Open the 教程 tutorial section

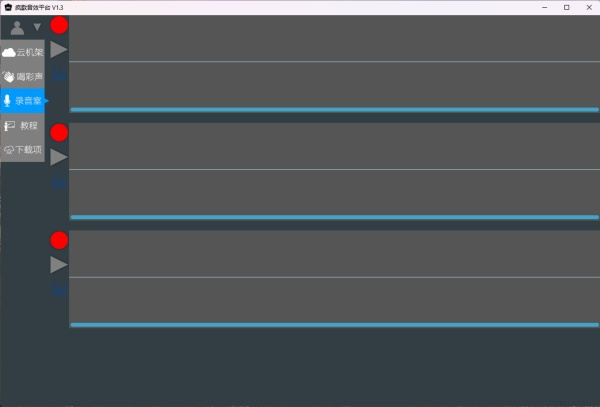(x=23, y=125)
